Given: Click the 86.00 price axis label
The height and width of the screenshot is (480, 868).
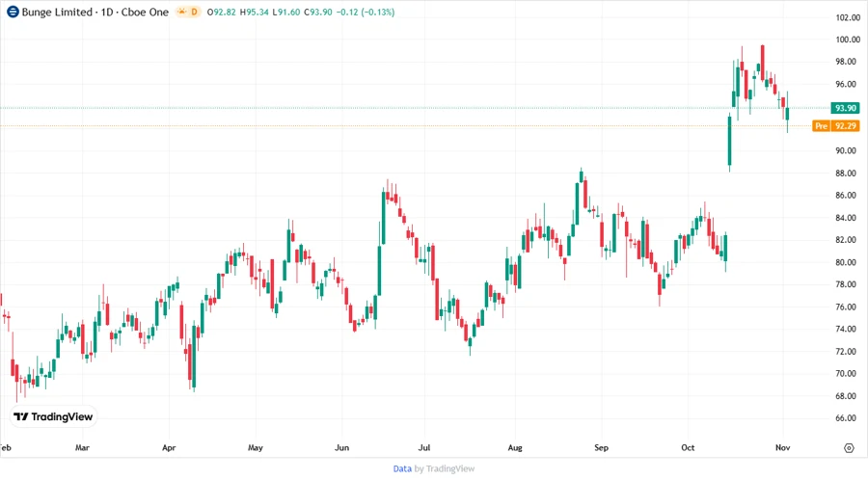Looking at the screenshot, I should (848, 196).
